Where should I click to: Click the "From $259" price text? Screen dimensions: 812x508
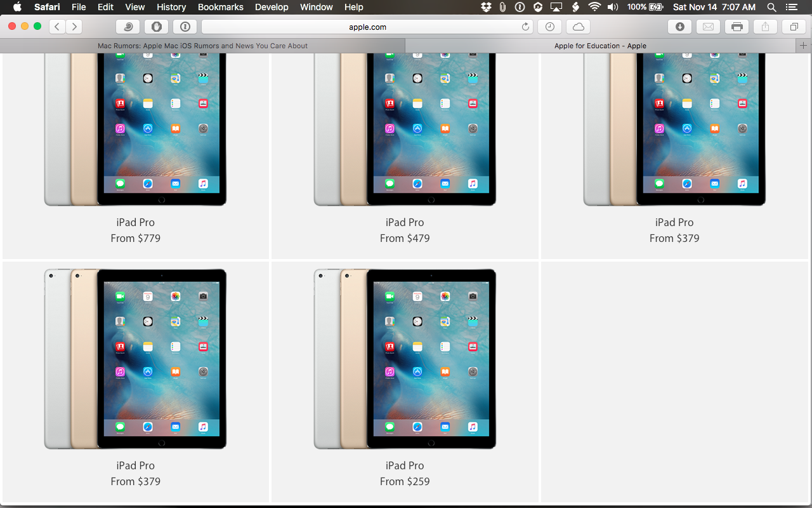click(405, 481)
